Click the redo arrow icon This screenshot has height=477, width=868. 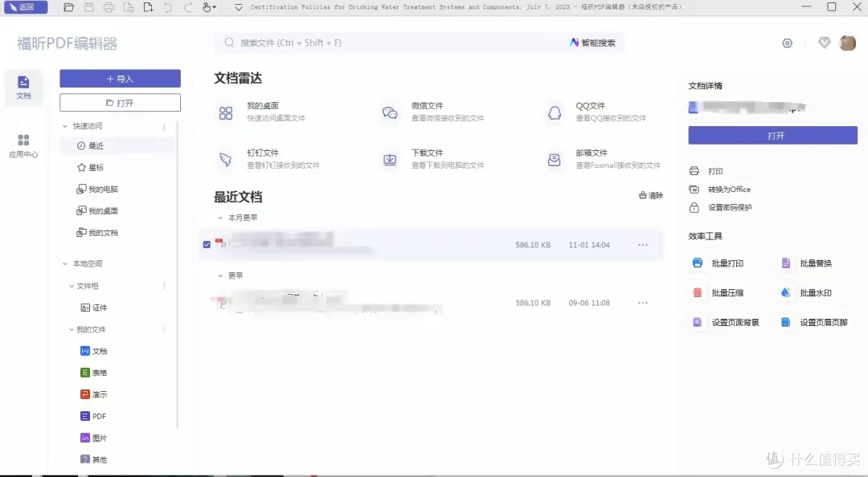click(x=188, y=8)
